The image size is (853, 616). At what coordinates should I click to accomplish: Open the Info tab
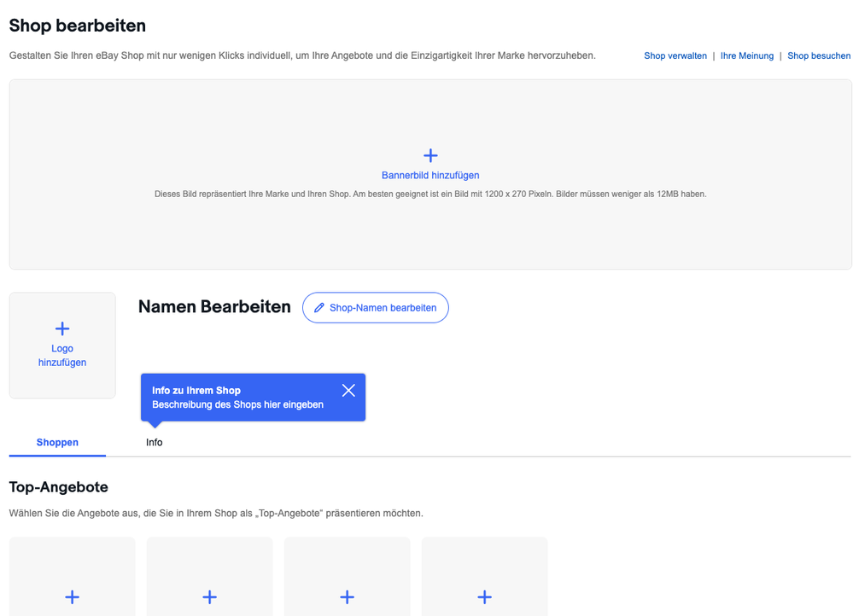coord(154,442)
